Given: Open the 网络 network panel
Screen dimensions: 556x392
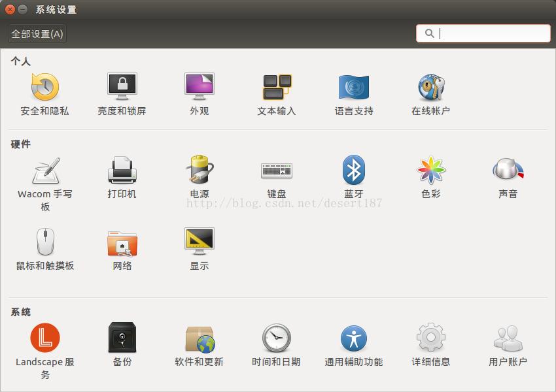Looking at the screenshot, I should point(120,245).
